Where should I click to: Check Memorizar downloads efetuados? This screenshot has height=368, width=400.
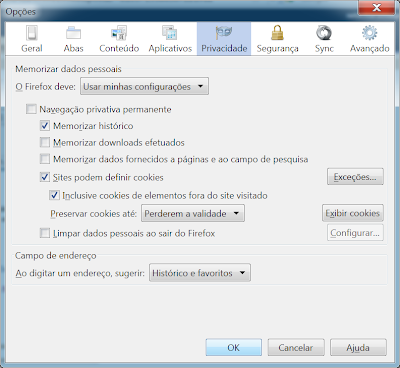point(45,142)
